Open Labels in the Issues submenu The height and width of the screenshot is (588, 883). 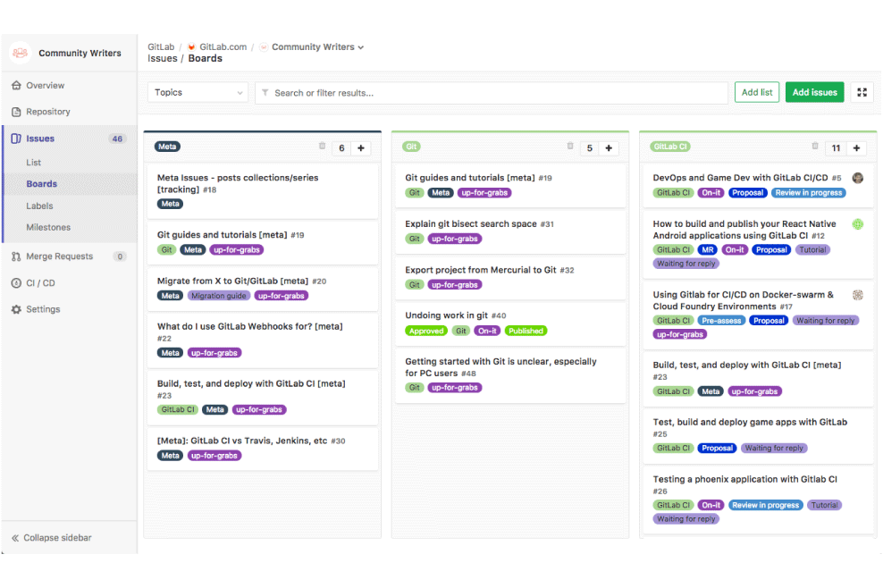click(x=39, y=206)
